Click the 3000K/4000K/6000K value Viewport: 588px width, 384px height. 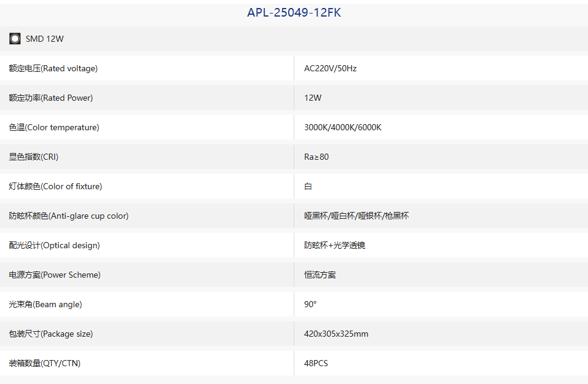[343, 128]
